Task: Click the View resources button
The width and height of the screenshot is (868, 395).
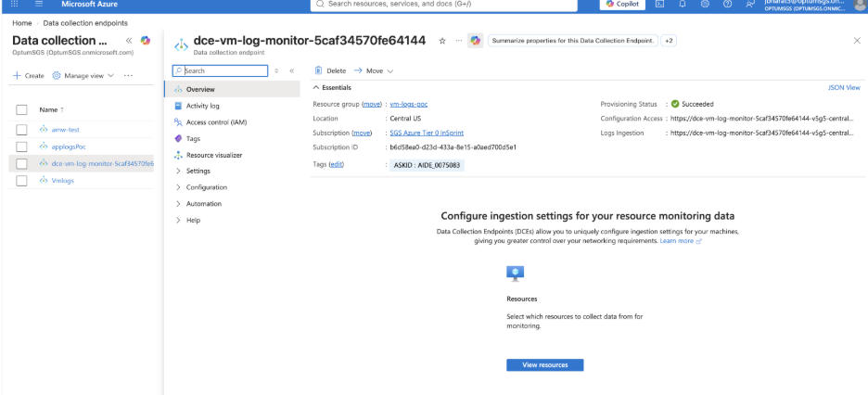Action: pos(544,365)
